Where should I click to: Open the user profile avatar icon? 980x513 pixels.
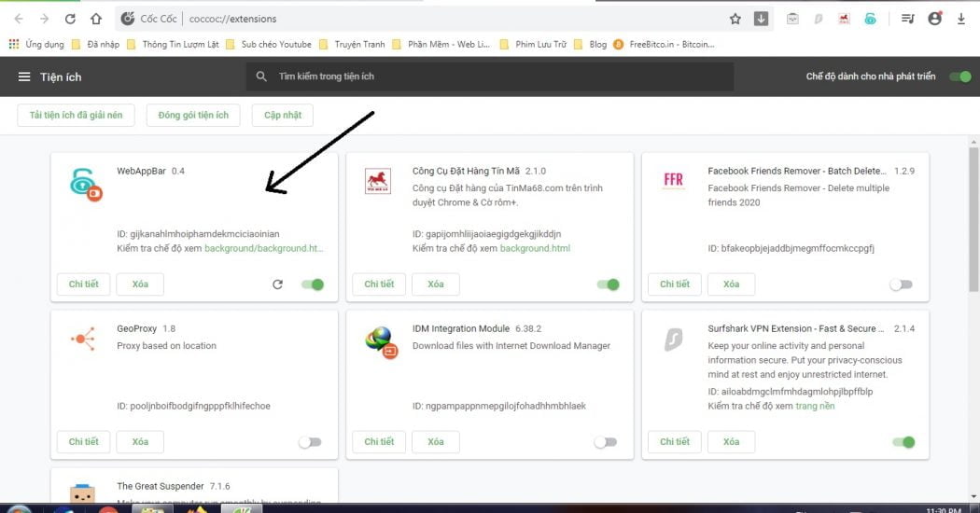(x=935, y=19)
